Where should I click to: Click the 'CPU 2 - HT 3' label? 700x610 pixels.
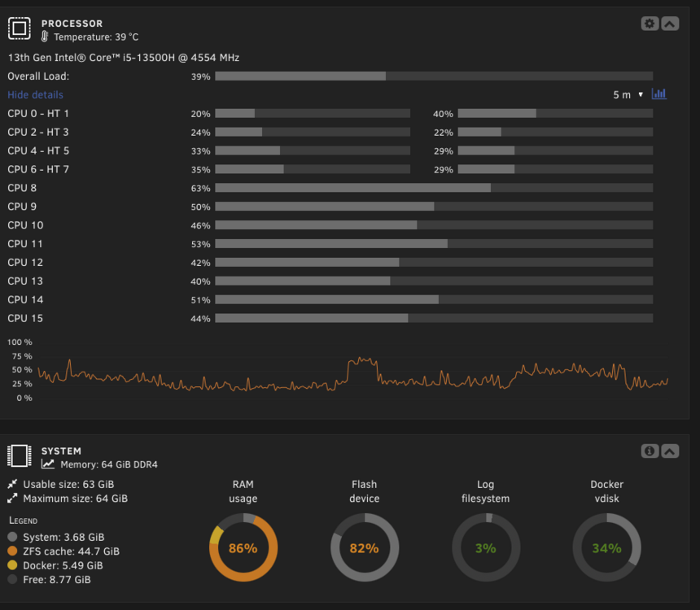[x=38, y=132]
